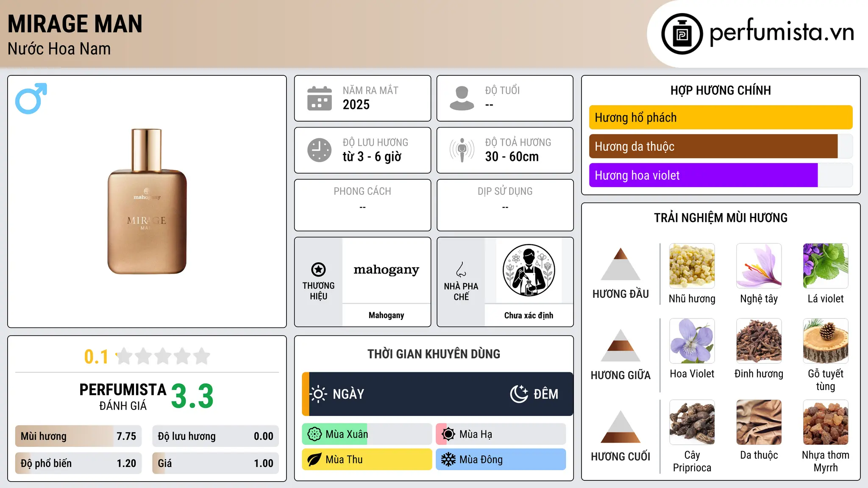Click the male gender symbol icon
Screen dimensions: 868x488
tap(31, 98)
